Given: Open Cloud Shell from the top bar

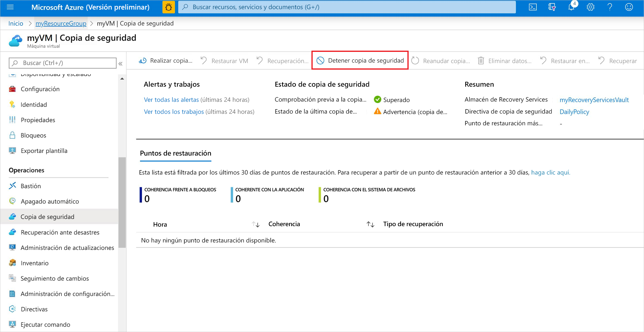Looking at the screenshot, I should point(532,7).
